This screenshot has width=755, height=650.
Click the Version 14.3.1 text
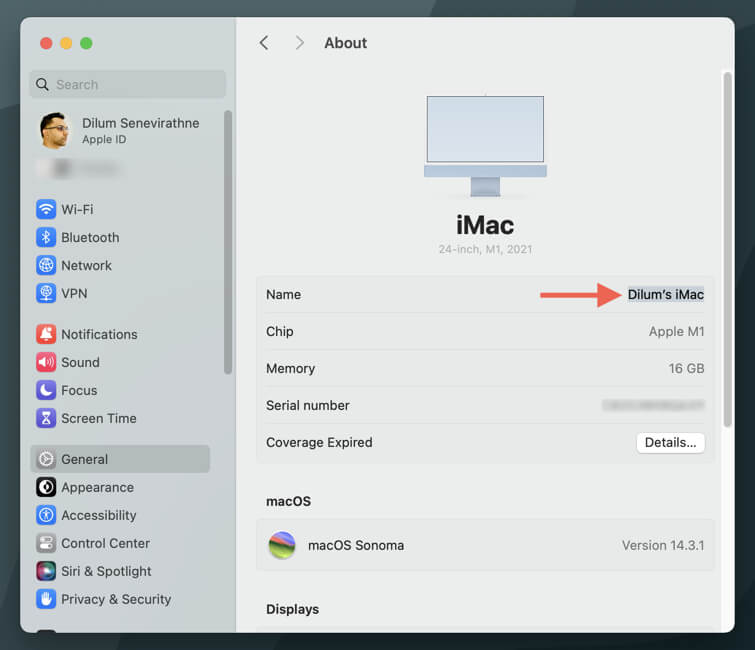(x=663, y=545)
